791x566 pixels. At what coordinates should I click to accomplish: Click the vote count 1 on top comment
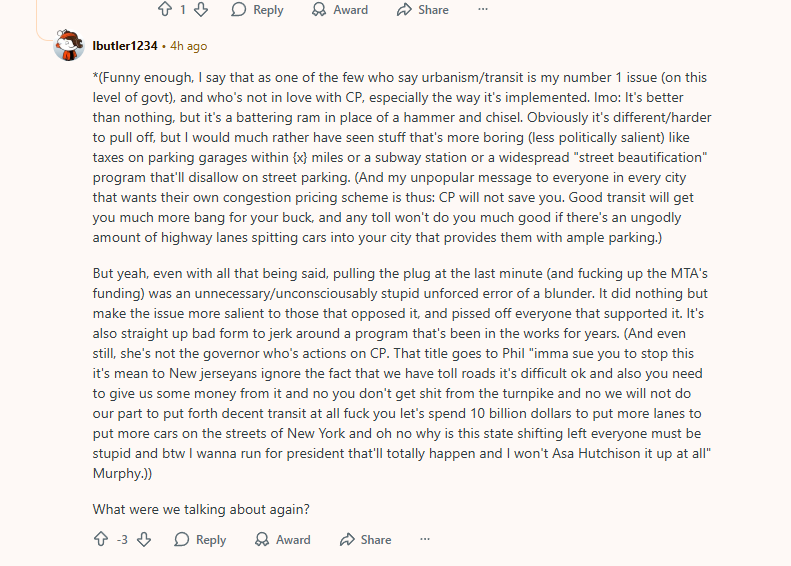183,10
